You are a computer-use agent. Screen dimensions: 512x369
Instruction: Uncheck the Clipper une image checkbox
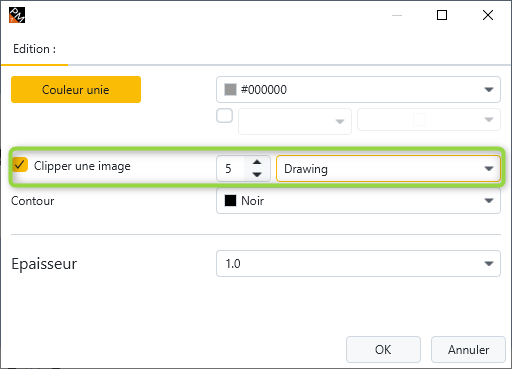(20, 165)
